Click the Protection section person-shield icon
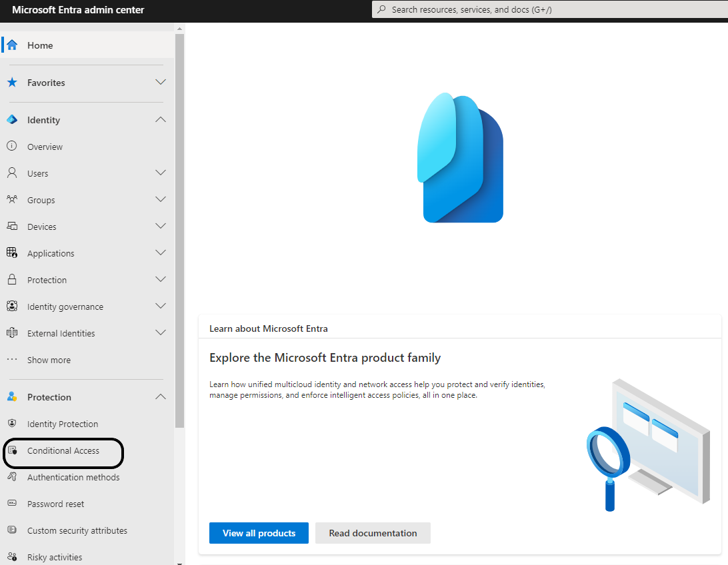This screenshot has height=565, width=728. [12, 396]
